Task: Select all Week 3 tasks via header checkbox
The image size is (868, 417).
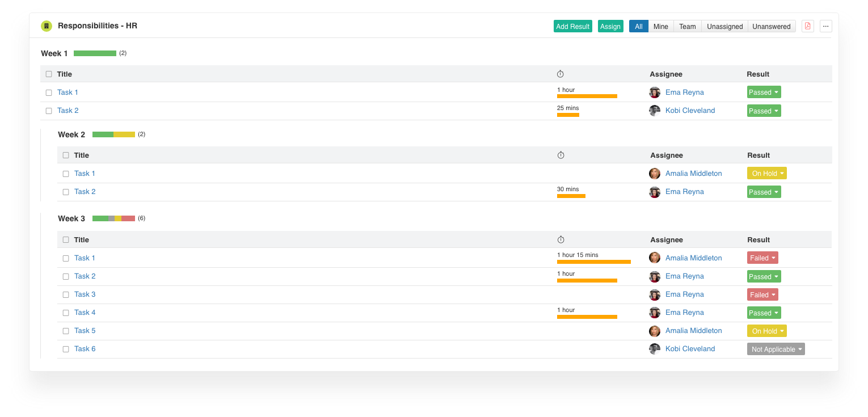Action: point(66,240)
